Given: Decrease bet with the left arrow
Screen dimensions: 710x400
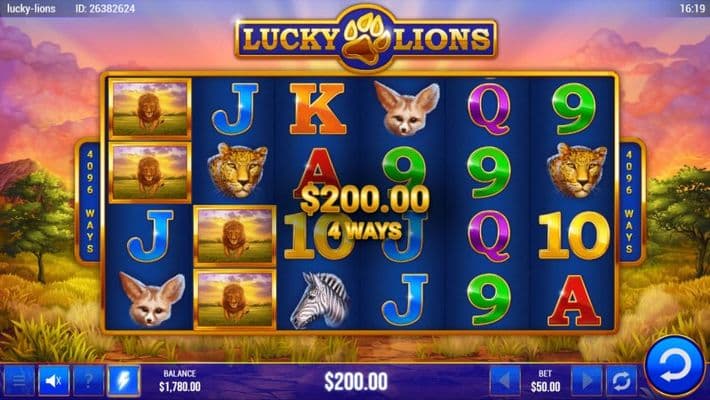Looking at the screenshot, I should (505, 381).
